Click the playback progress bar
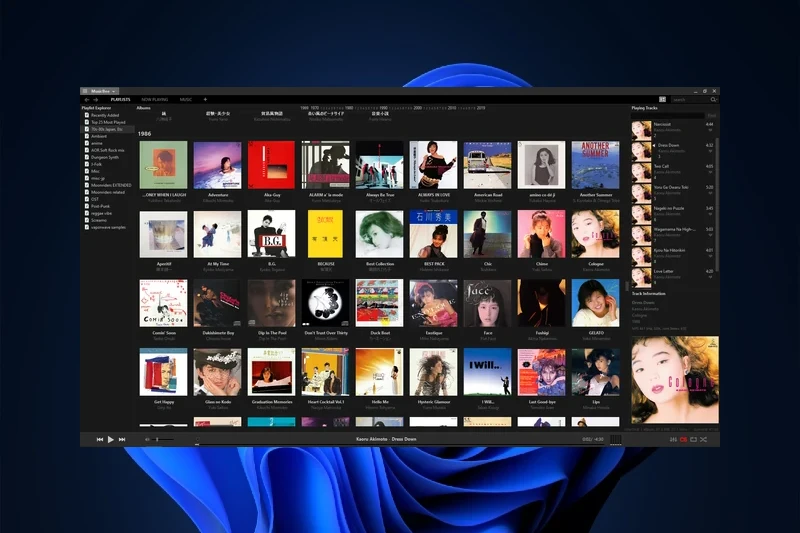 click(399, 445)
